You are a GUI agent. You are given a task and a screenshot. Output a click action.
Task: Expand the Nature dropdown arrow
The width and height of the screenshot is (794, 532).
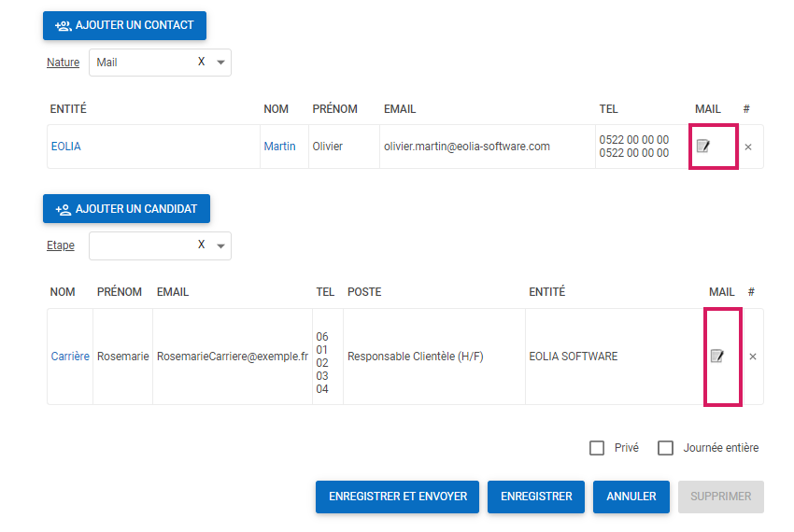coord(221,63)
